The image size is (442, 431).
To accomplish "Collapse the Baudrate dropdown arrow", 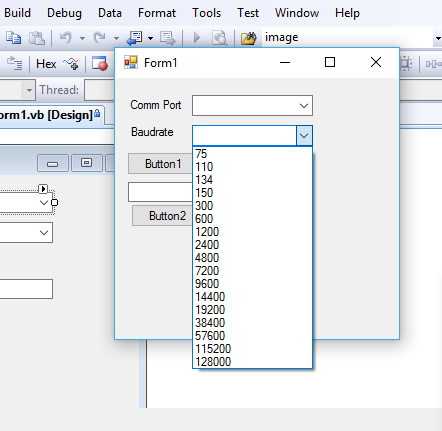I will click(304, 136).
